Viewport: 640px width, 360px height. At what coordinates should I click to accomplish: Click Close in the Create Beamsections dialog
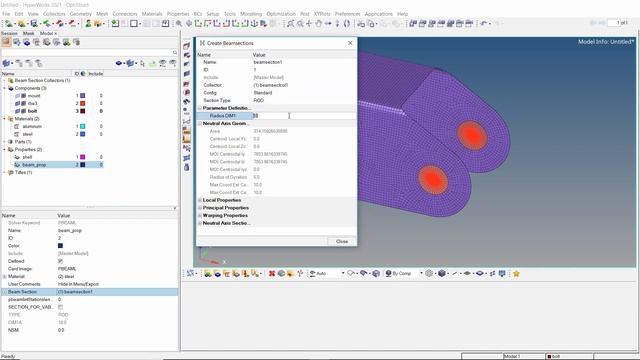pyautogui.click(x=342, y=241)
